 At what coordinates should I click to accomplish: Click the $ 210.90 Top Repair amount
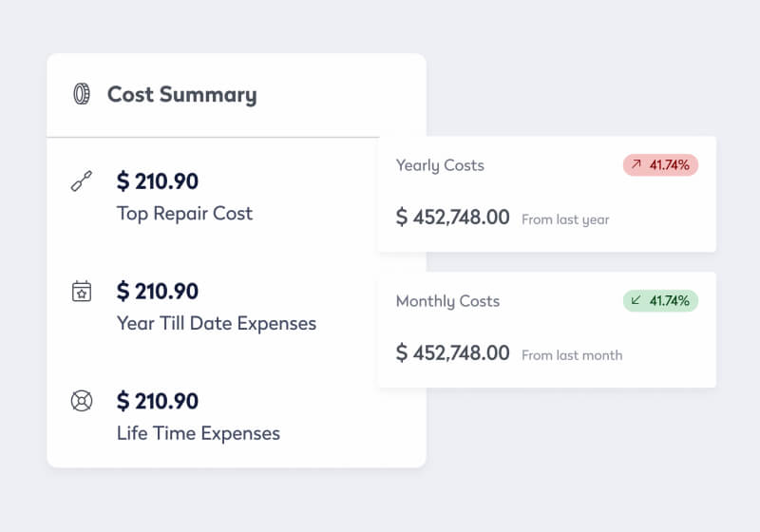click(x=158, y=180)
